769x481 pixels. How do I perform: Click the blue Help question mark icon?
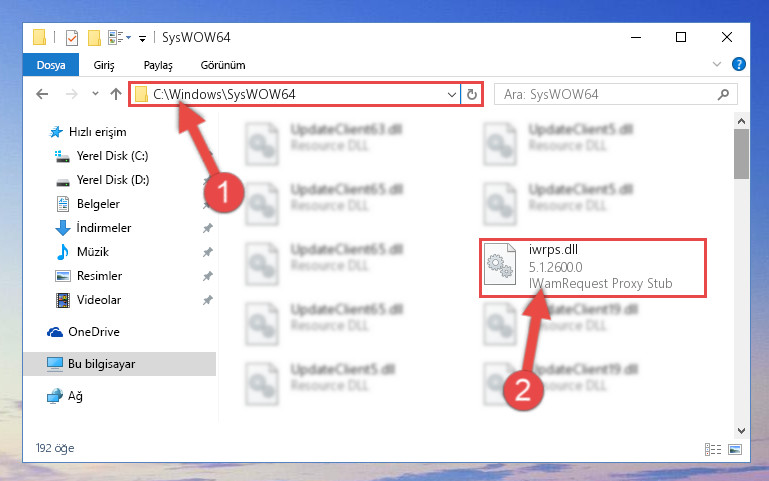[x=738, y=64]
